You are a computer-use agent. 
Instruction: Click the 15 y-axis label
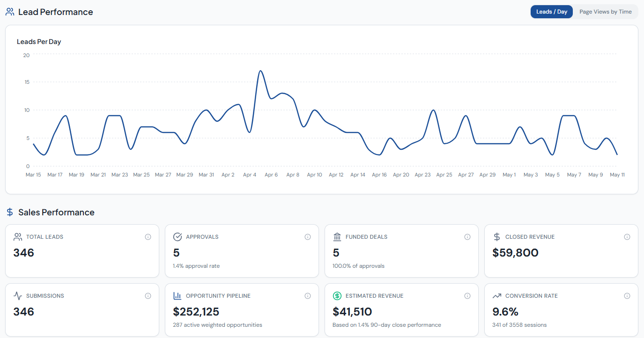[27, 82]
